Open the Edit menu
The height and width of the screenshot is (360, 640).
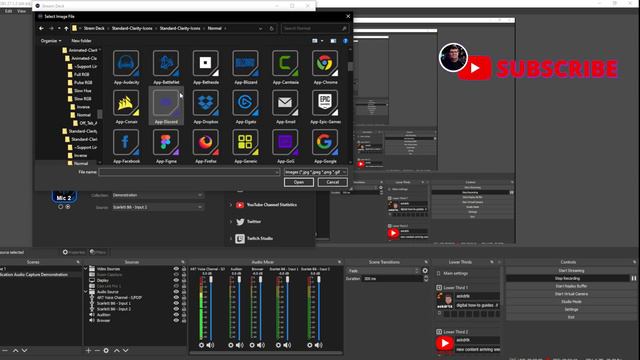coord(9,11)
